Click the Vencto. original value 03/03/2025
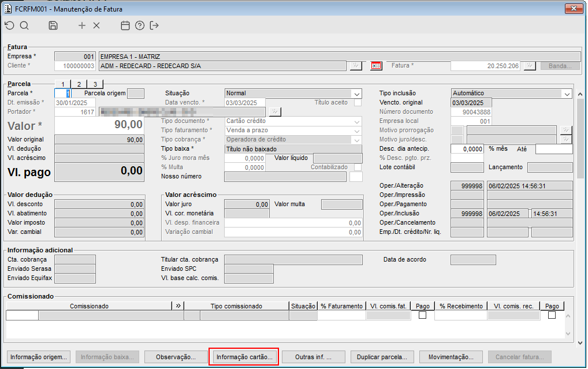 pyautogui.click(x=471, y=103)
